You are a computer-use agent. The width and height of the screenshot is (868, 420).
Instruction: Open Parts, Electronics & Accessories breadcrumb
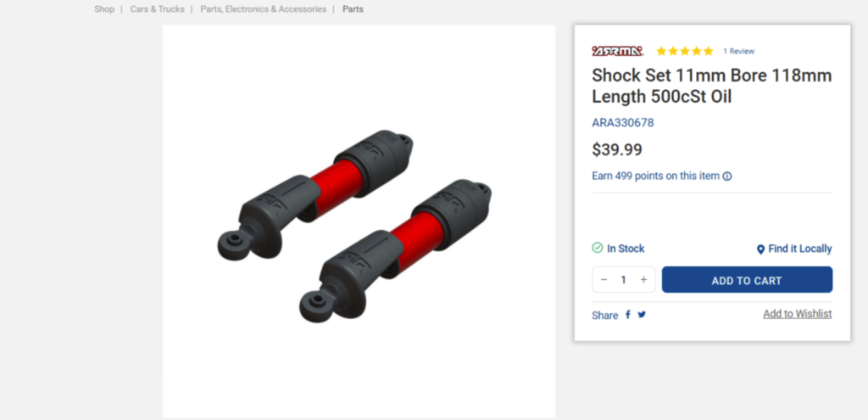264,8
